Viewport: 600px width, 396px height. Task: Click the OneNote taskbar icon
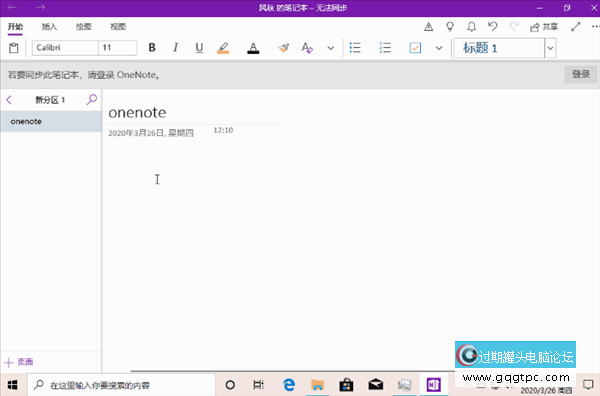[x=434, y=385]
